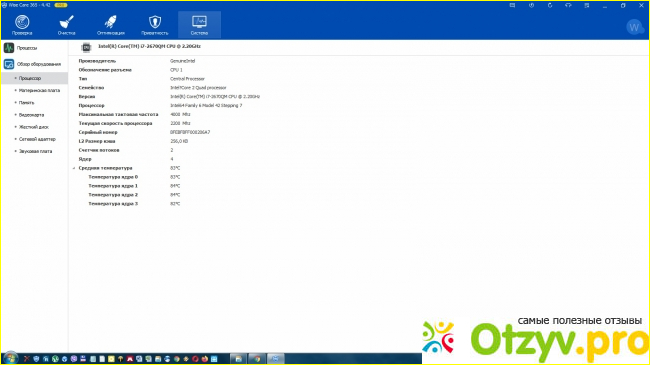Viewport: 650px width, 365px height.
Task: Open the Приватность shield tab
Action: (155, 25)
